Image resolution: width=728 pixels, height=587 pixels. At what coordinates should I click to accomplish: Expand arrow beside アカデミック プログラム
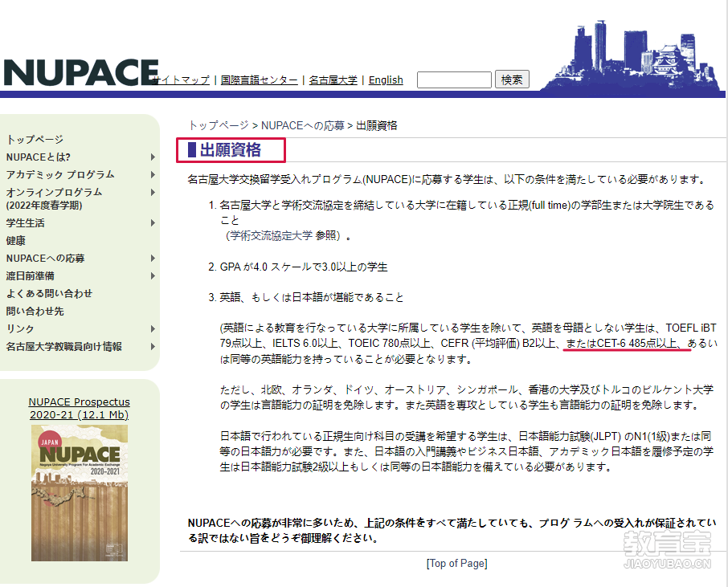pos(153,174)
